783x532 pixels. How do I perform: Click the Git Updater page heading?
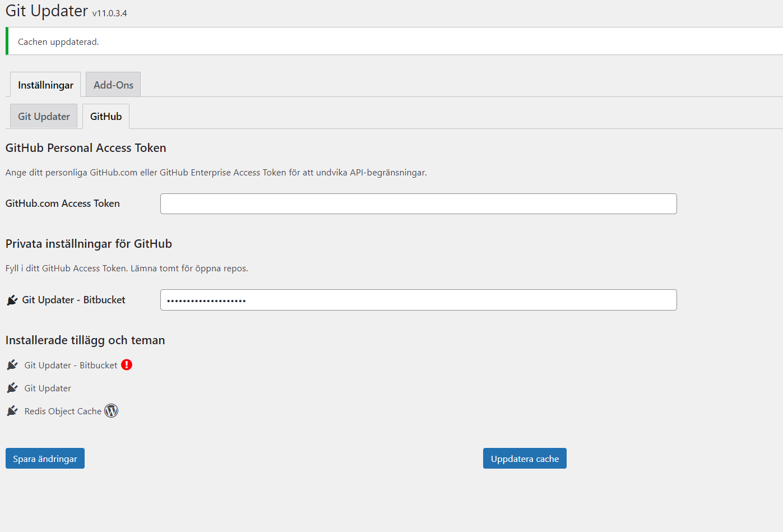tap(45, 11)
